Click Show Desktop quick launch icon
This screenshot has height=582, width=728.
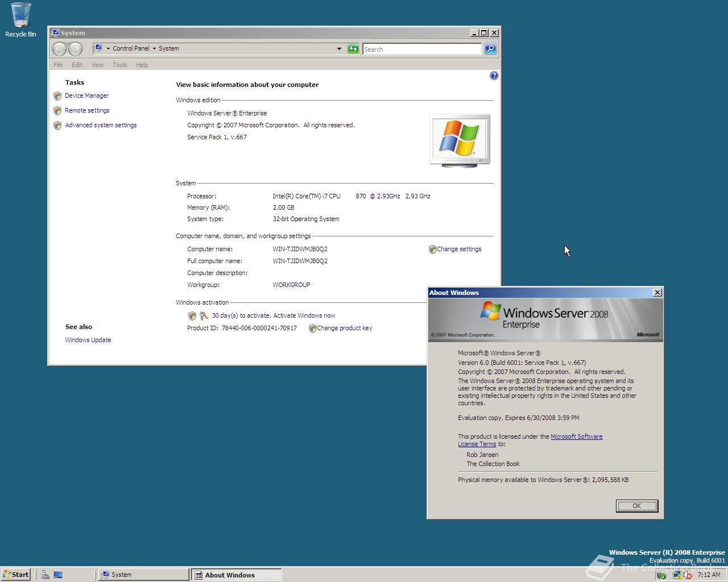click(58, 575)
